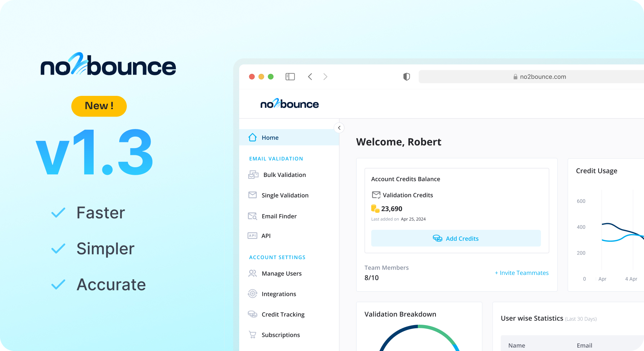Image resolution: width=644 pixels, height=351 pixels.
Task: Click the Integrations gear icon
Action: (x=252, y=294)
